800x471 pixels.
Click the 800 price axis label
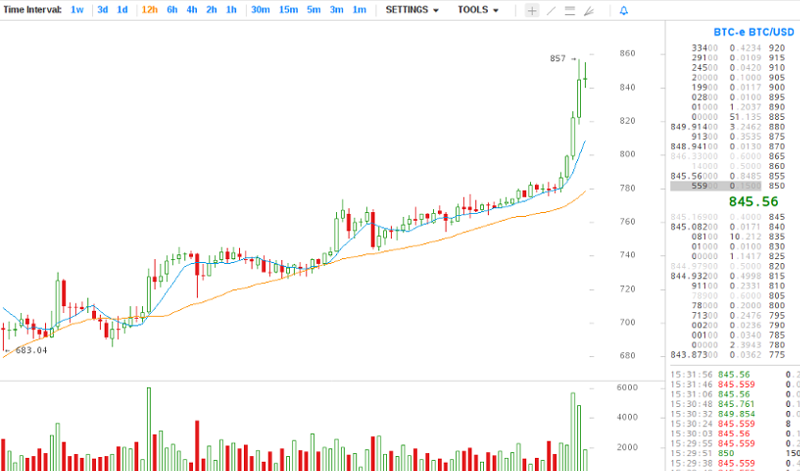(628, 154)
